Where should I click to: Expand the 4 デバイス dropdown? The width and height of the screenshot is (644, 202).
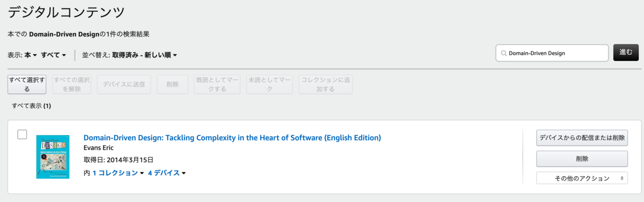click(167, 173)
